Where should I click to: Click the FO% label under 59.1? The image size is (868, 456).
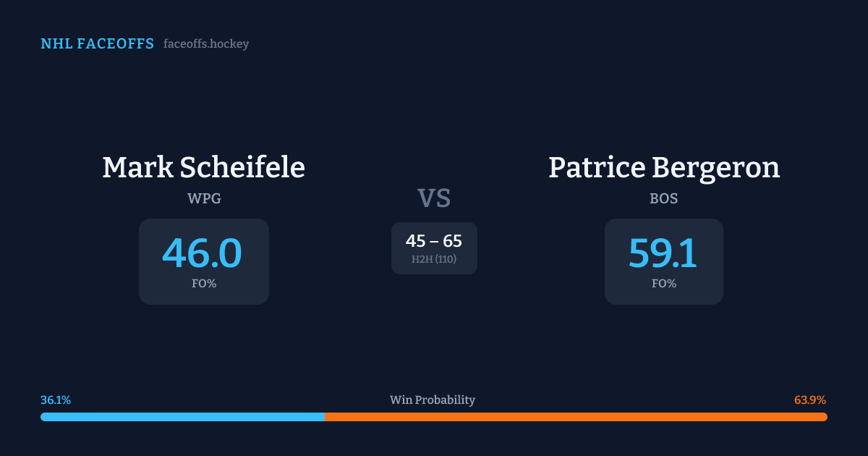pyautogui.click(x=663, y=284)
